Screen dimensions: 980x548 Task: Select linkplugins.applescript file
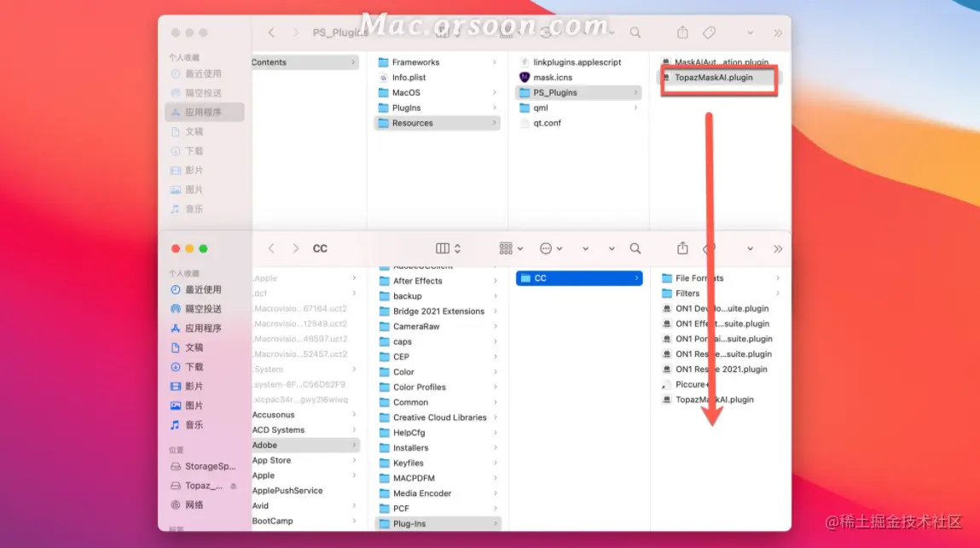579,62
